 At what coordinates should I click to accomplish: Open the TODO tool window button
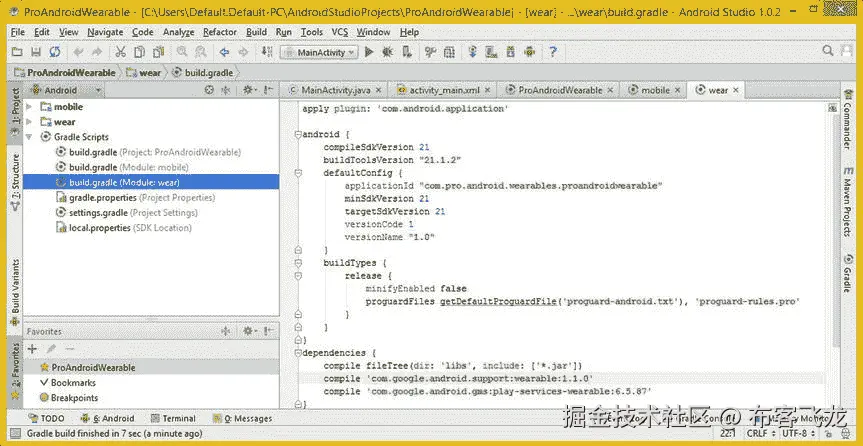point(46,418)
